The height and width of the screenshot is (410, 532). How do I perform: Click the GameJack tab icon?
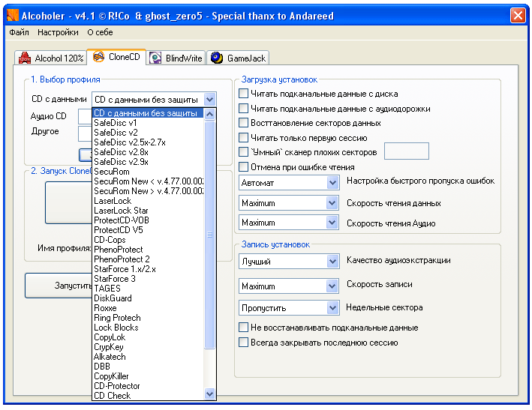pos(217,58)
